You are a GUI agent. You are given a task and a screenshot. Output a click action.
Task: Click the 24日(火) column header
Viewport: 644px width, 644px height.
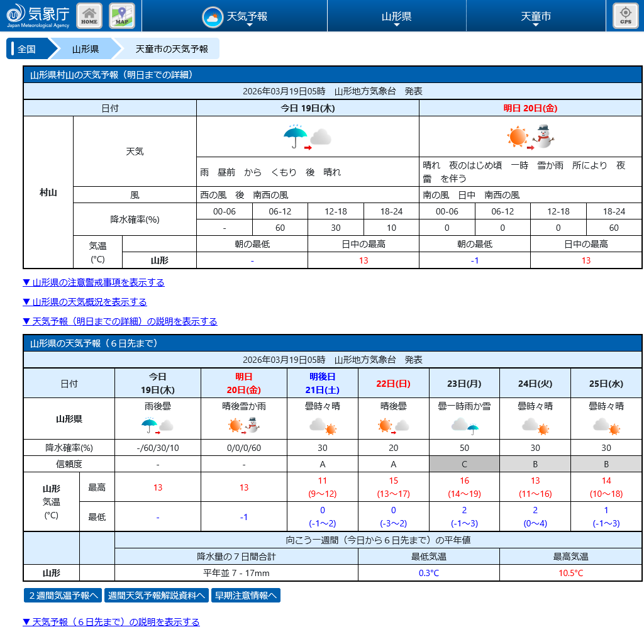click(535, 383)
